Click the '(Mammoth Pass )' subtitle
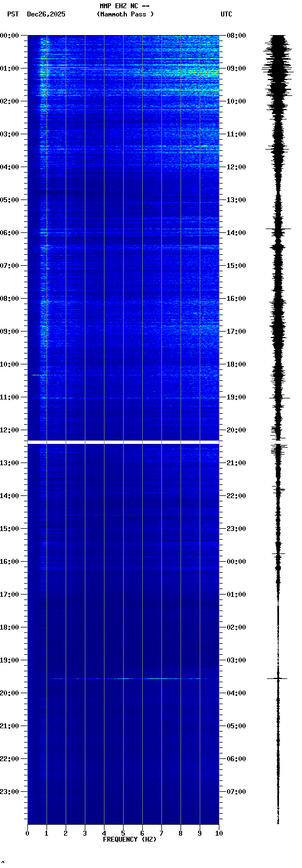 125,14
